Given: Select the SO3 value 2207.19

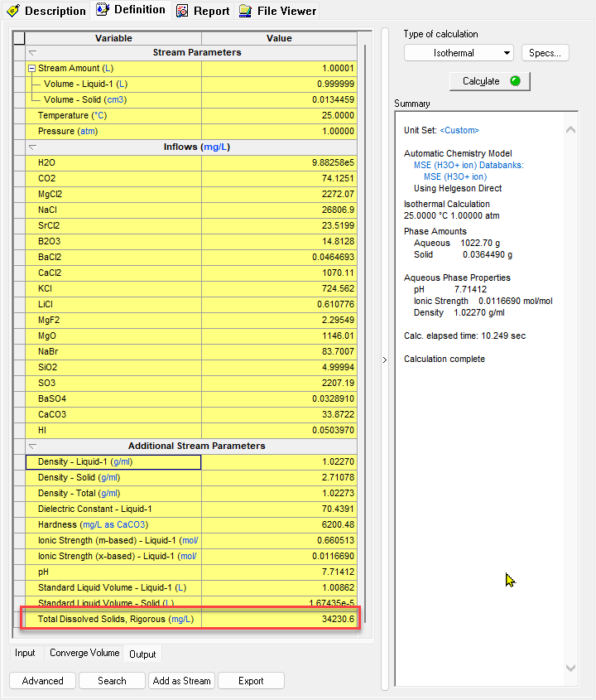Looking at the screenshot, I should (x=279, y=383).
